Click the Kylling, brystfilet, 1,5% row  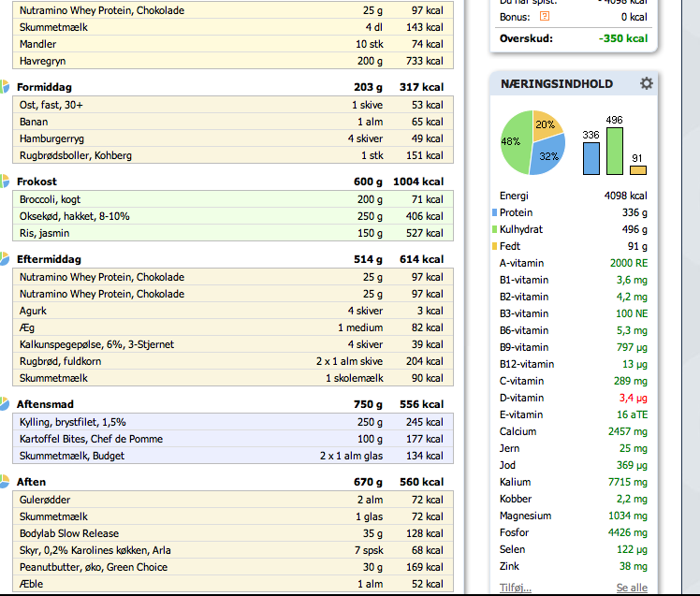[233, 422]
